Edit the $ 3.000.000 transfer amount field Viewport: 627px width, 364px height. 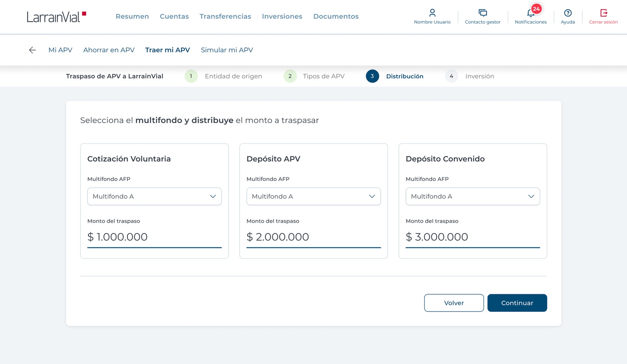coord(473,237)
